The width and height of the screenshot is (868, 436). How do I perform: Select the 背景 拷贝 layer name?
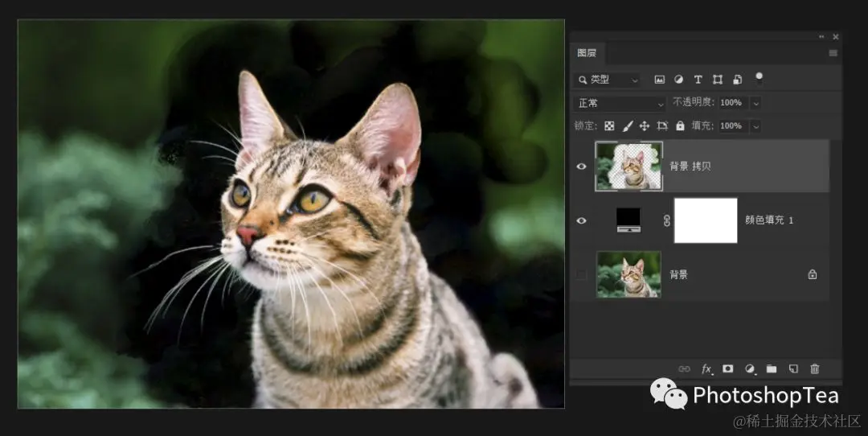click(690, 167)
